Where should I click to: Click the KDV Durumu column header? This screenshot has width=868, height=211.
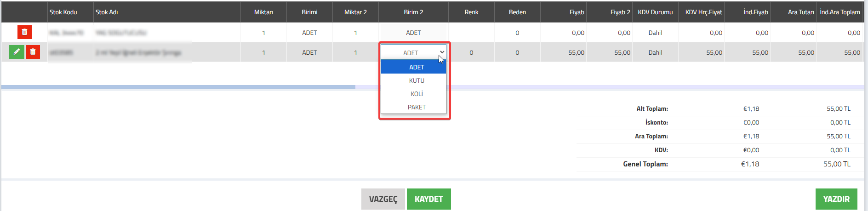pyautogui.click(x=655, y=12)
